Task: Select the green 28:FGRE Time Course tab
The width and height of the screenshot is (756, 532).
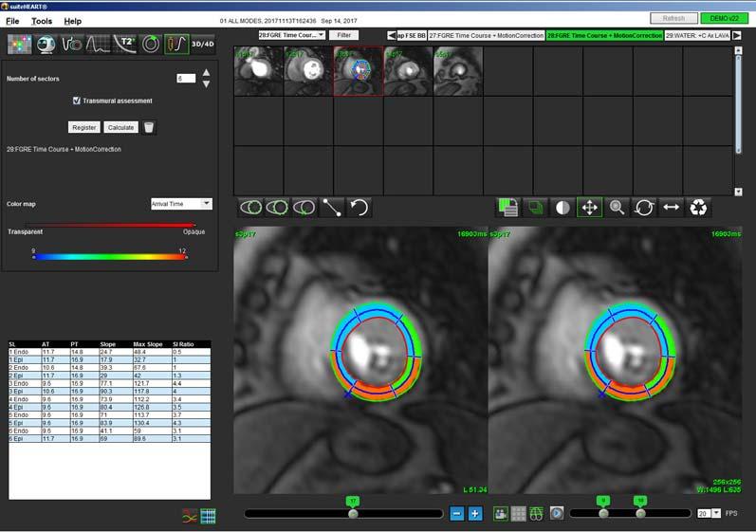Action: (x=604, y=36)
